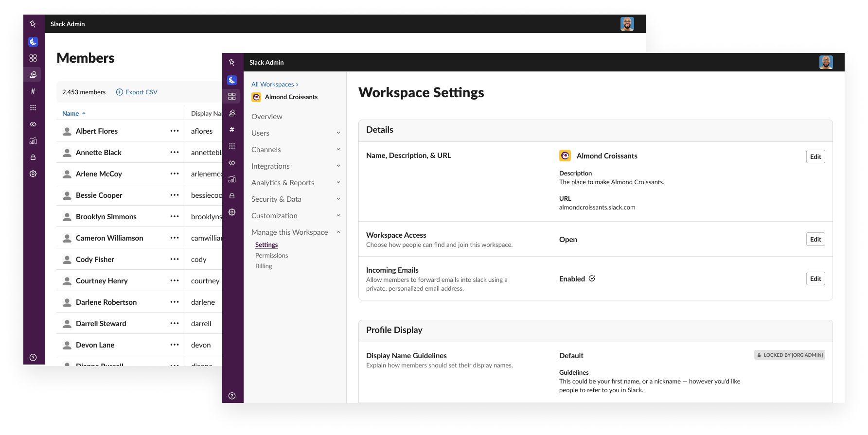
Task: Open integrations icon in Workspace Settings sidebar
Action: click(x=232, y=162)
